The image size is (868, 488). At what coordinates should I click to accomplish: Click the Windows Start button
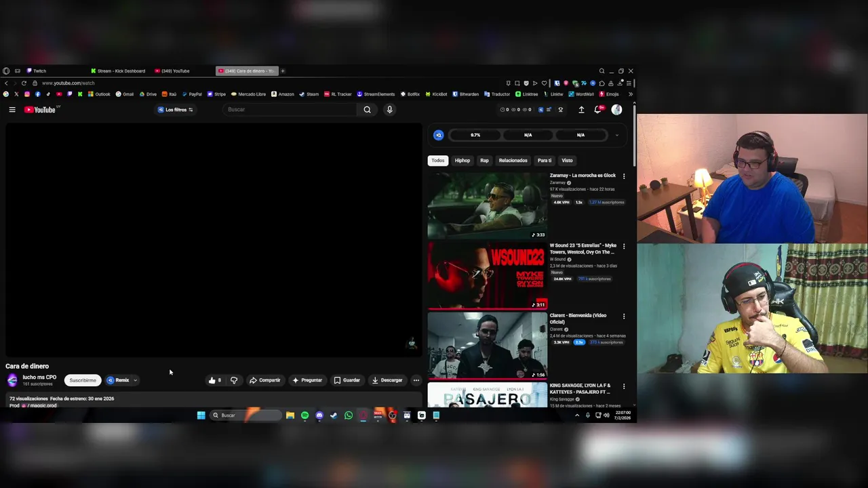pyautogui.click(x=201, y=415)
